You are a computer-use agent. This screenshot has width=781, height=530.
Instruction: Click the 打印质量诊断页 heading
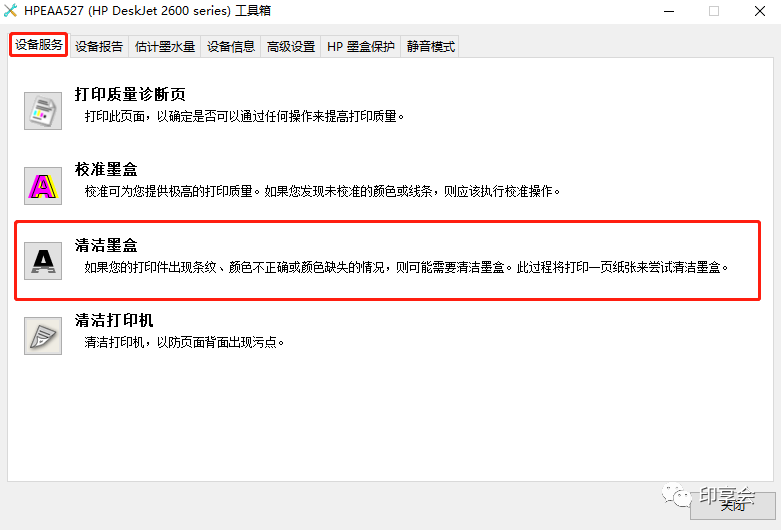(130, 94)
